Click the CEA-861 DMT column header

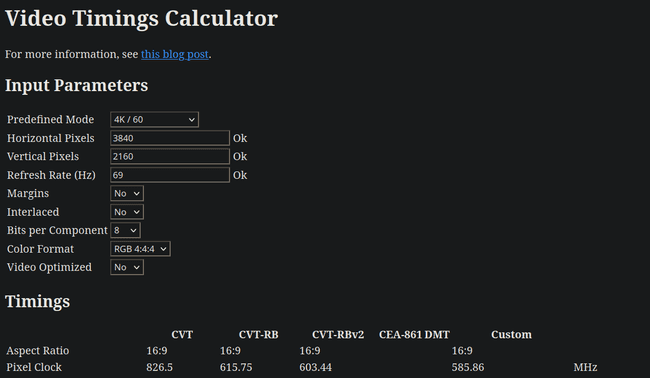pos(414,334)
